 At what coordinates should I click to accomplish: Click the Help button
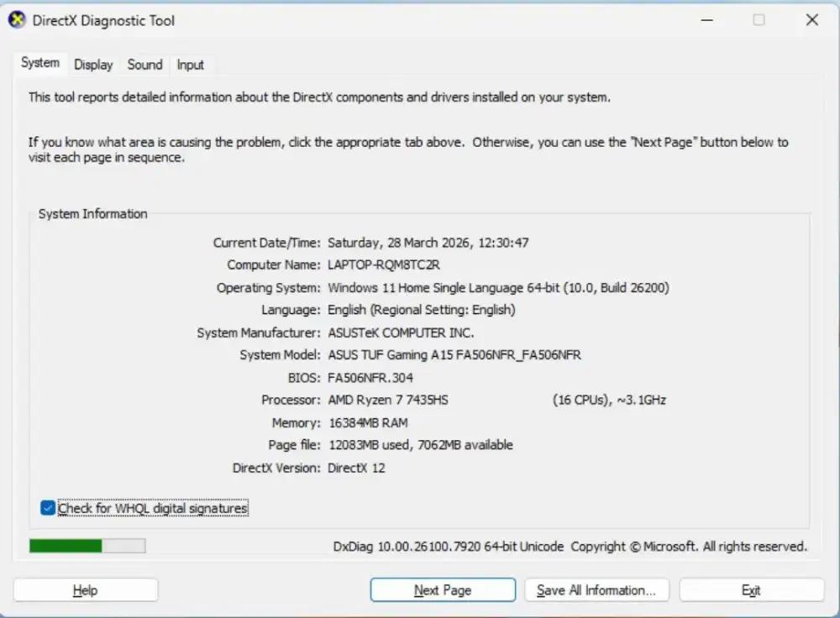coord(85,589)
